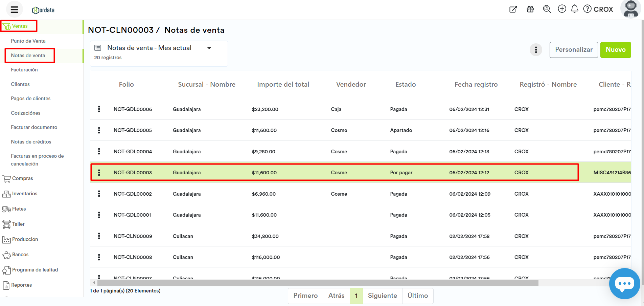Image resolution: width=644 pixels, height=306 pixels.
Task: Open the user avatar profile
Action: (630, 9)
